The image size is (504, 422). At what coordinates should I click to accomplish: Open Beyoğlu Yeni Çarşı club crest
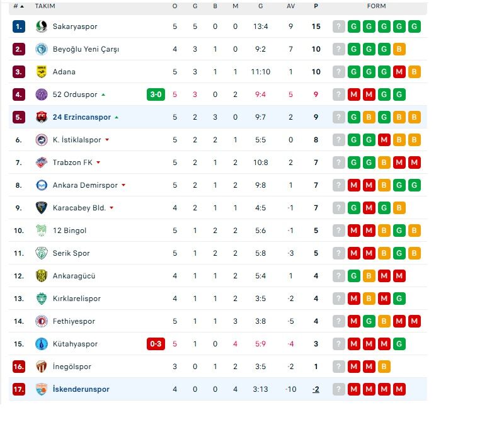coord(42,49)
